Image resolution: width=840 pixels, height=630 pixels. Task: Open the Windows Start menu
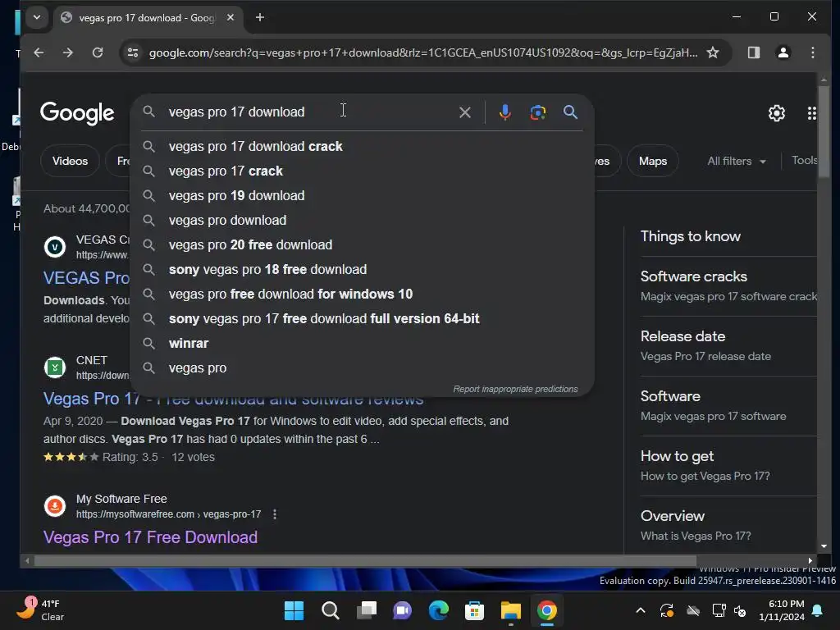point(294,610)
